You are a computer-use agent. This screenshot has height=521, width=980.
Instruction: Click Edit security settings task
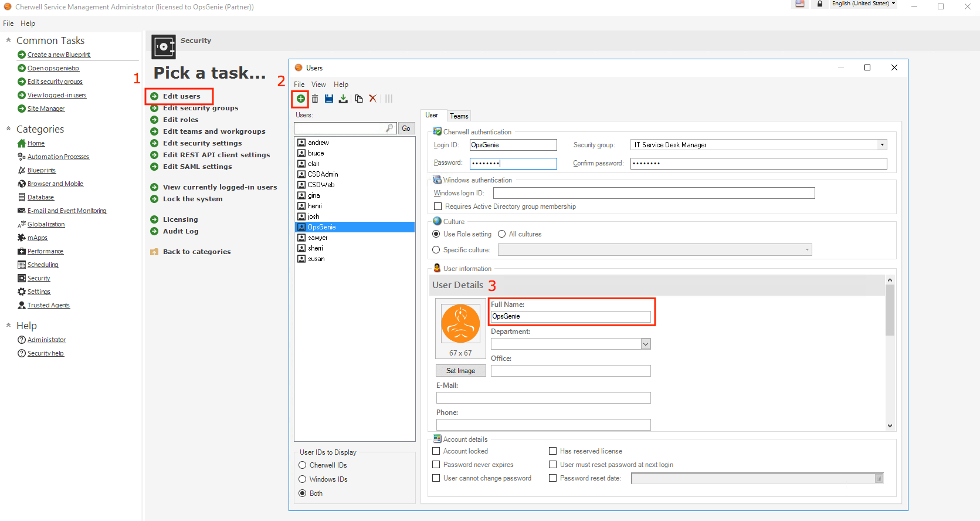pos(202,143)
